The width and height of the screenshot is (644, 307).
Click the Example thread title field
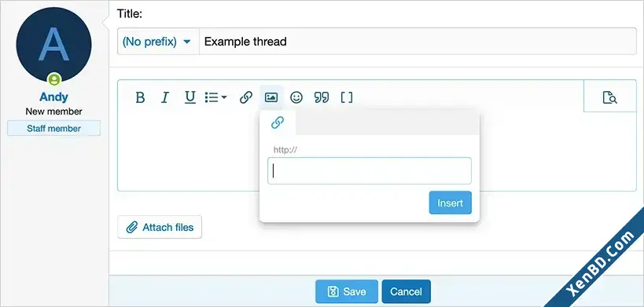(418, 42)
